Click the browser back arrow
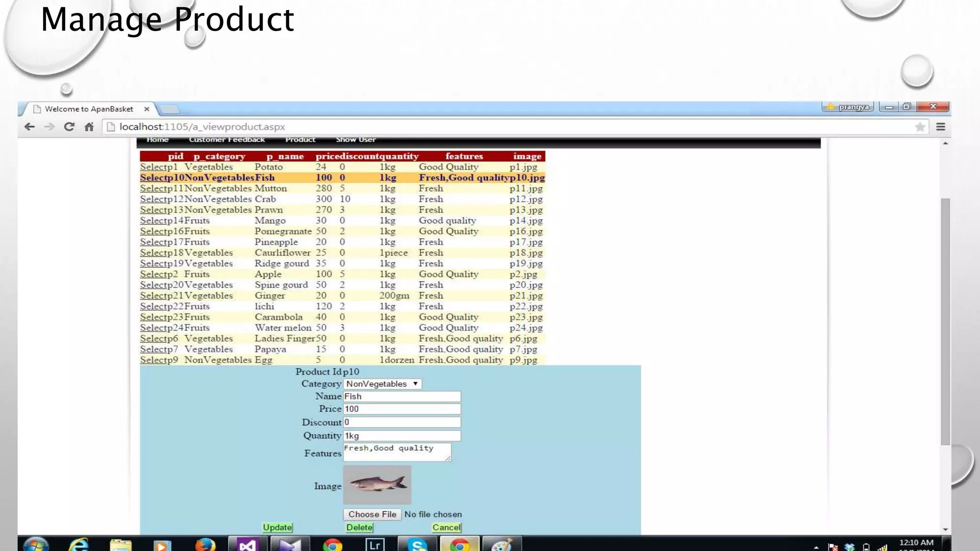 30,127
